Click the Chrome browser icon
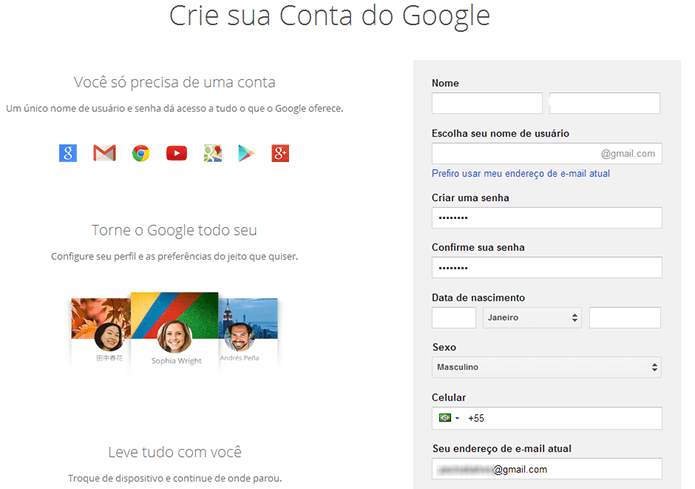The width and height of the screenshot is (695, 489). [x=141, y=153]
